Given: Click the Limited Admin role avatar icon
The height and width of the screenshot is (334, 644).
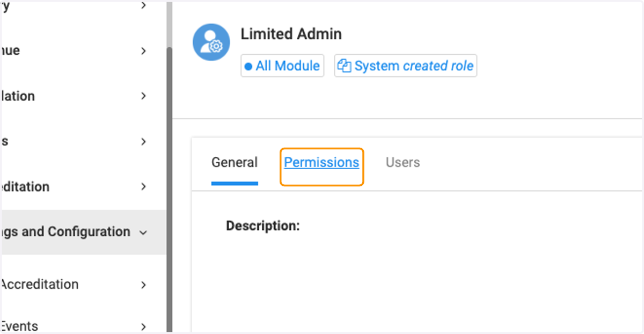Looking at the screenshot, I should (211, 42).
